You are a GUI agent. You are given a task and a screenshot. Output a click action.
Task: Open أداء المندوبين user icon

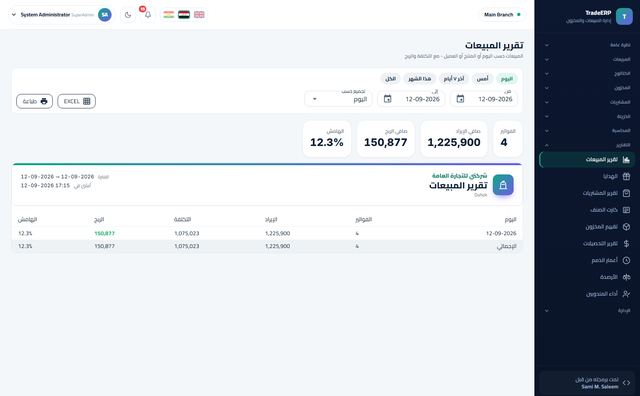[626, 294]
